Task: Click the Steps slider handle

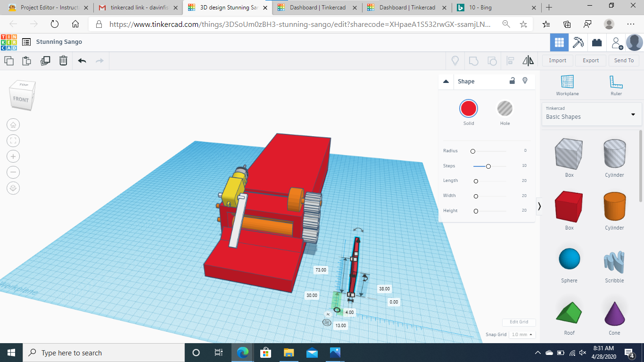Action: [x=488, y=166]
